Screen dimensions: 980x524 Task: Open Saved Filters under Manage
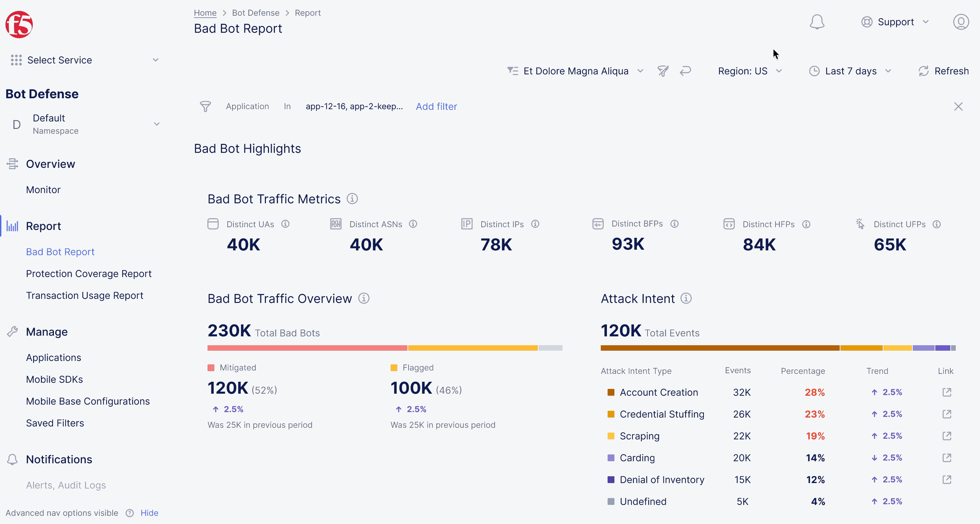tap(55, 423)
